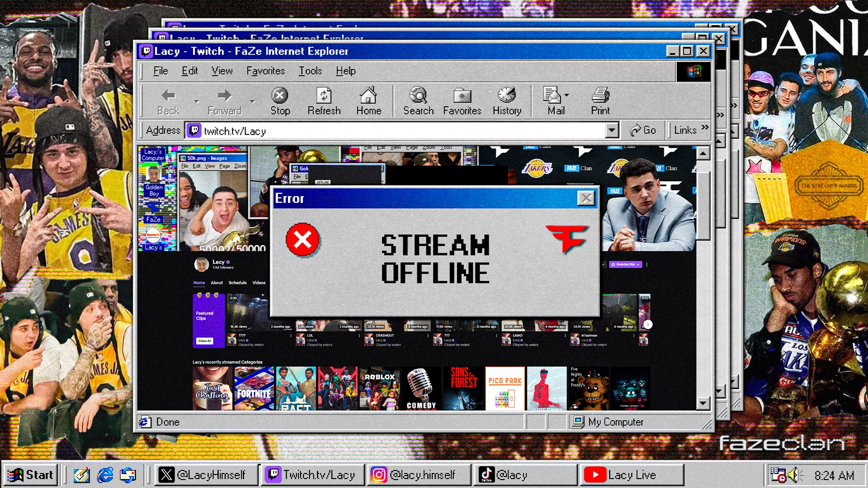Screen dimensions: 868x488
Task: Open the Start menu
Action: [x=30, y=475]
